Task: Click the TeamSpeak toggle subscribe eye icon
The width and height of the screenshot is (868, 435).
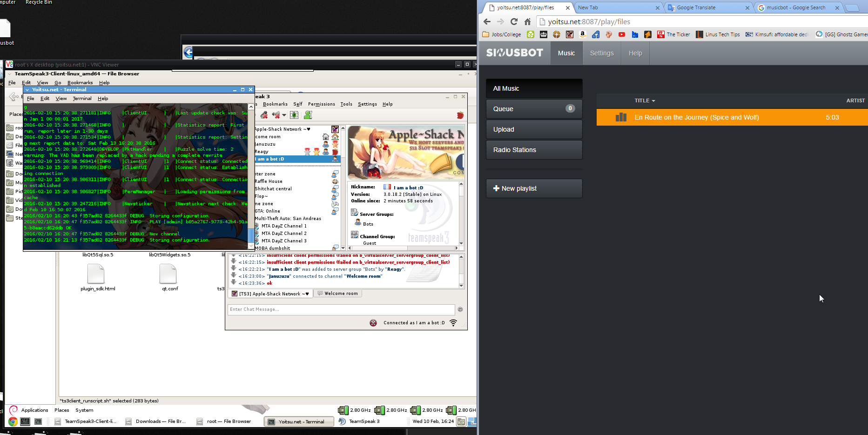Action: pyautogui.click(x=294, y=115)
